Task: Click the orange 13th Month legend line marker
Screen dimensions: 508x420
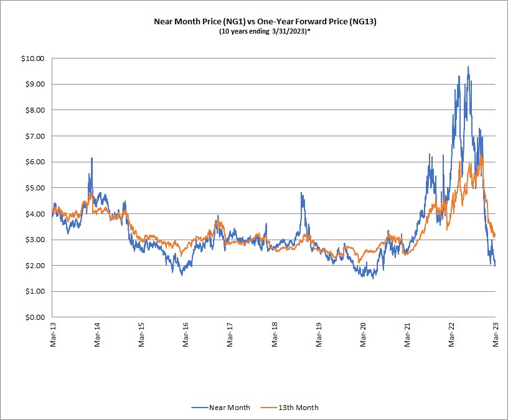Action: click(x=269, y=408)
